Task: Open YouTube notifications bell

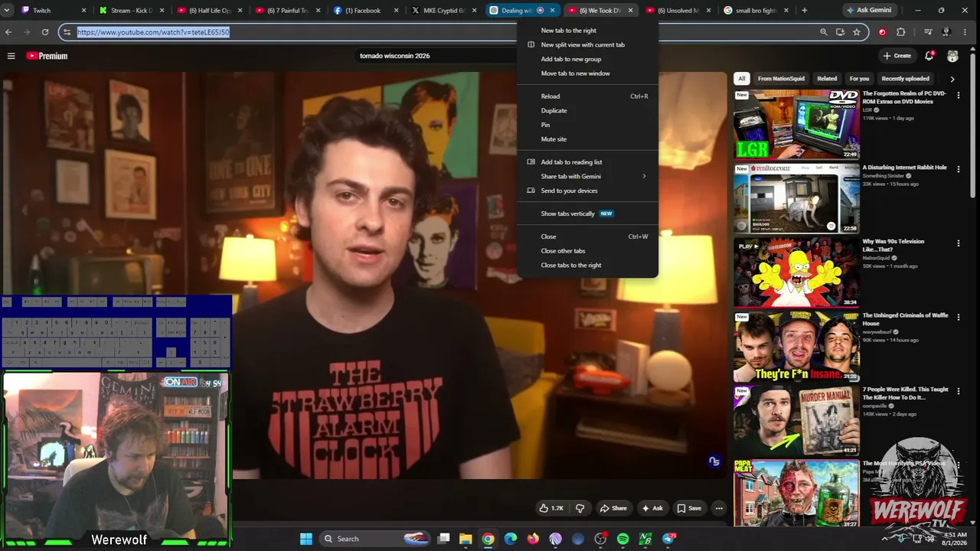Action: [929, 56]
